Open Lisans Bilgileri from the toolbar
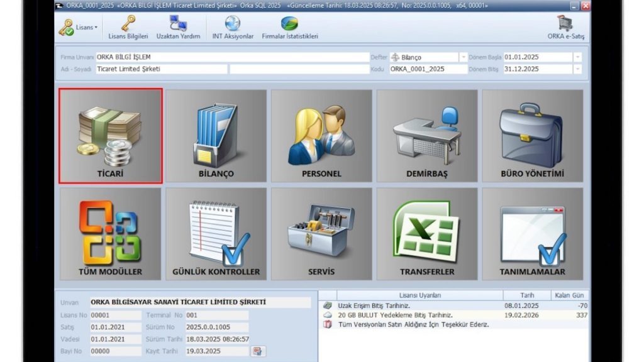Image resolution: width=644 pixels, height=362 pixels. 128,27
